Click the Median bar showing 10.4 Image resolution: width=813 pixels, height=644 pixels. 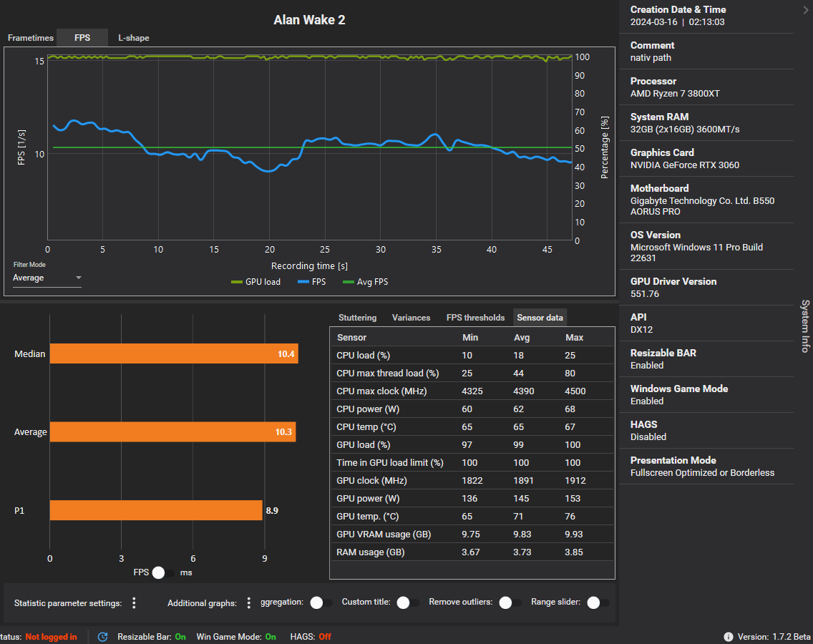(174, 353)
